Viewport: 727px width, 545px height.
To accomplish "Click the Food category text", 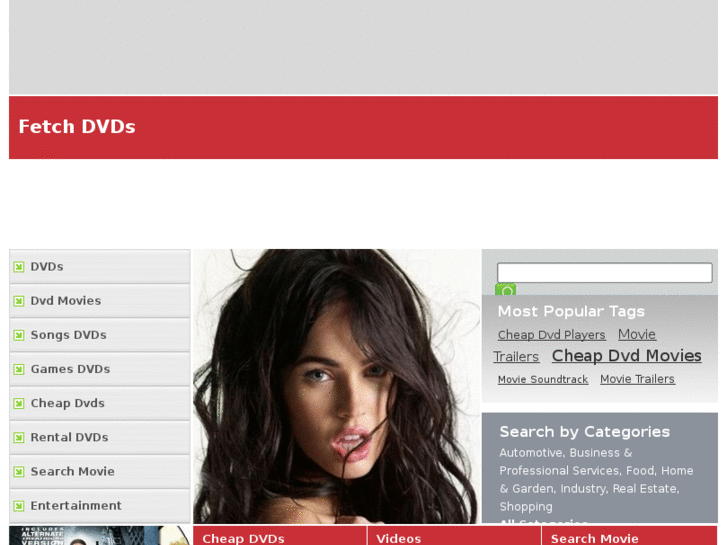I will click(x=640, y=471).
